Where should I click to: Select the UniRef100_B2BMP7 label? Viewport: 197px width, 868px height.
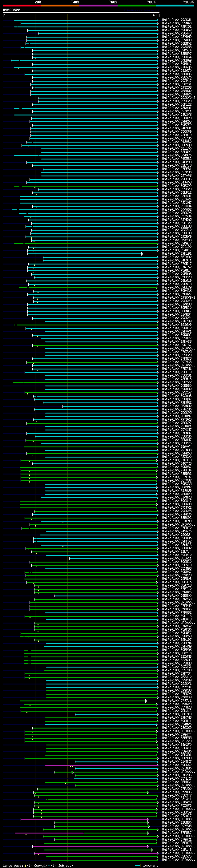[176, 54]
